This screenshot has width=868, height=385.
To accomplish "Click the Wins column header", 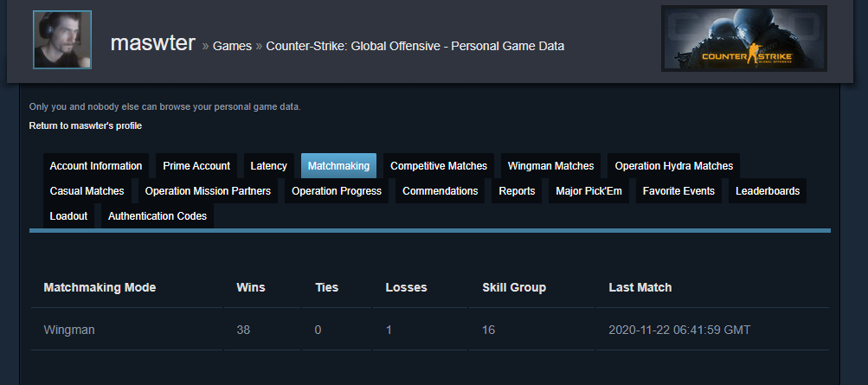I will (x=251, y=287).
